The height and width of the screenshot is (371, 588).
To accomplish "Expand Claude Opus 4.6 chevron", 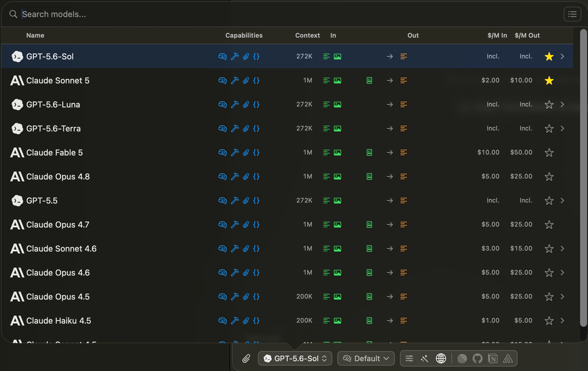I will 562,272.
